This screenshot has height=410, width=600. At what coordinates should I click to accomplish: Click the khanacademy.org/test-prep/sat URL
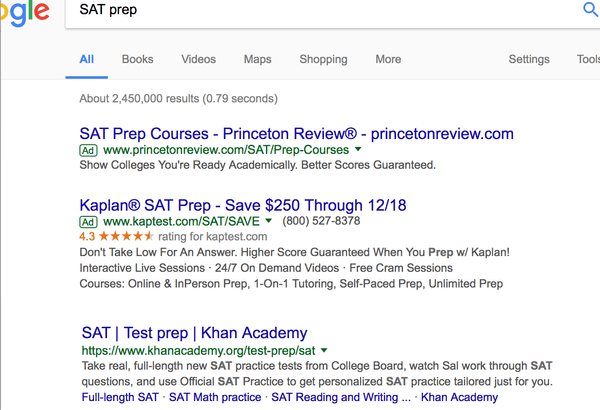coord(198,351)
